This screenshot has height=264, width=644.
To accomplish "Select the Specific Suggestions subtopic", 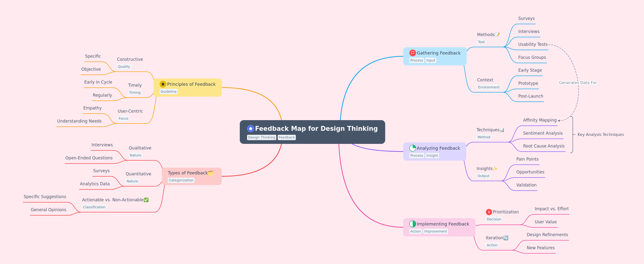I will (x=45, y=197).
